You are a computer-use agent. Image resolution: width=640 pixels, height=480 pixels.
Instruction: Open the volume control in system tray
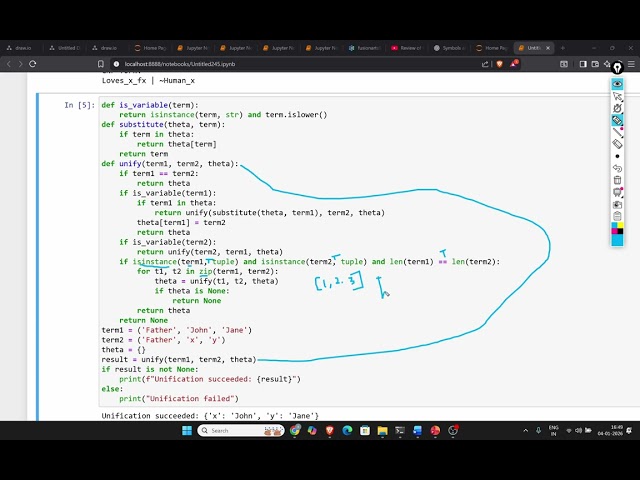click(578, 431)
